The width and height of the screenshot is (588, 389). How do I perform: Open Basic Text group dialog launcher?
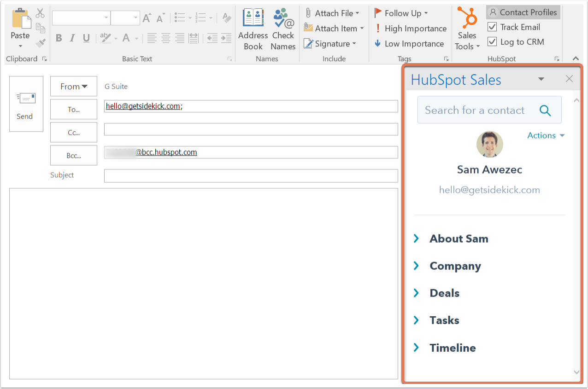pyautogui.click(x=229, y=59)
